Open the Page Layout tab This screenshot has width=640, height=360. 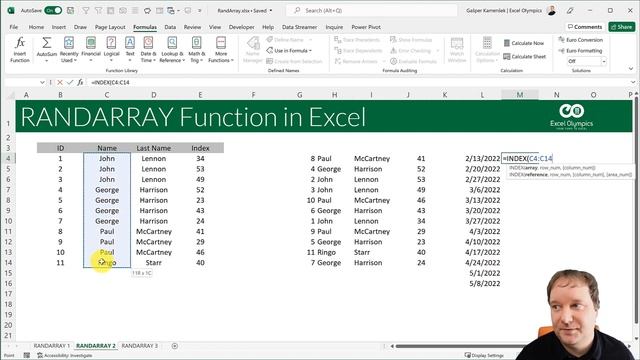[x=110, y=27]
